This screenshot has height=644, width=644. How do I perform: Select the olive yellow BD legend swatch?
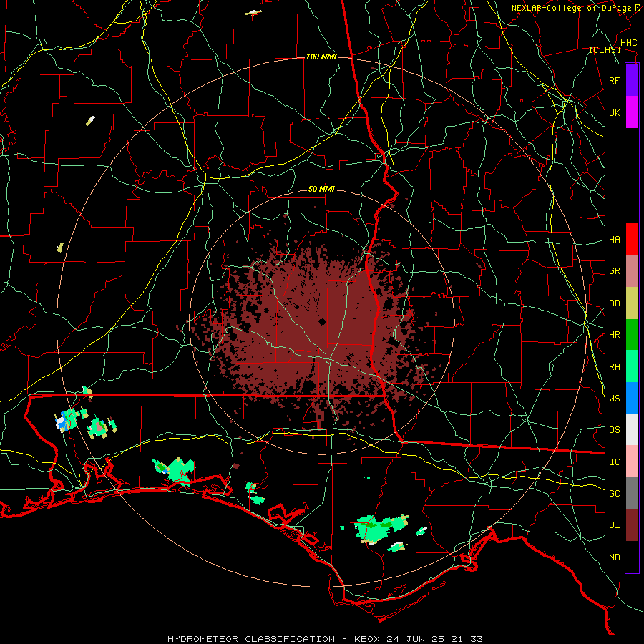[x=632, y=303]
